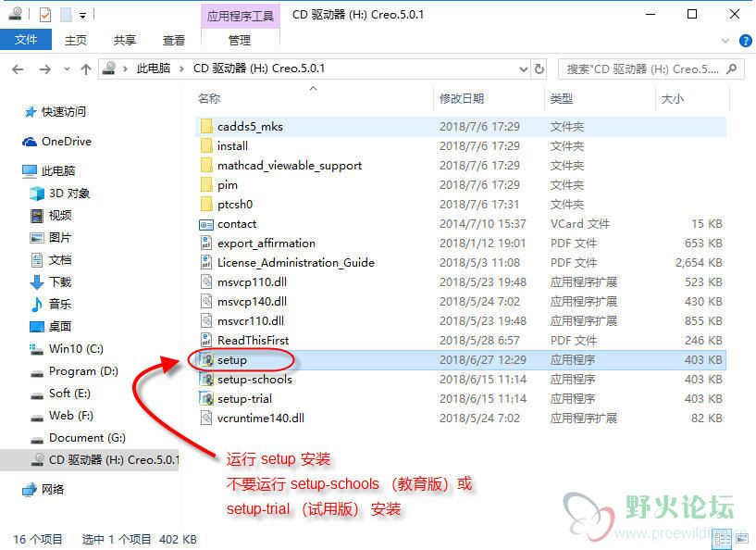This screenshot has height=550, width=756.
Task: Click the new folder quick access icon
Action: coord(66,15)
